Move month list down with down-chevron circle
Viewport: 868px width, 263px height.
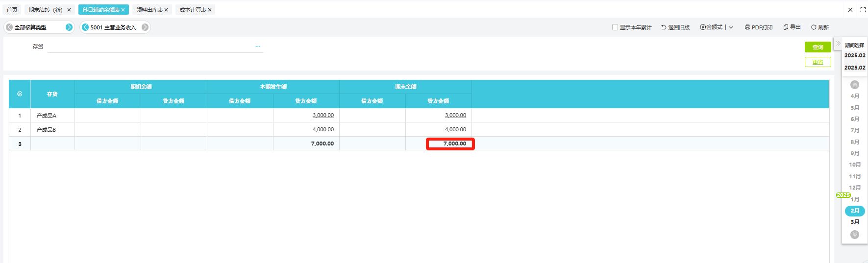(x=855, y=235)
